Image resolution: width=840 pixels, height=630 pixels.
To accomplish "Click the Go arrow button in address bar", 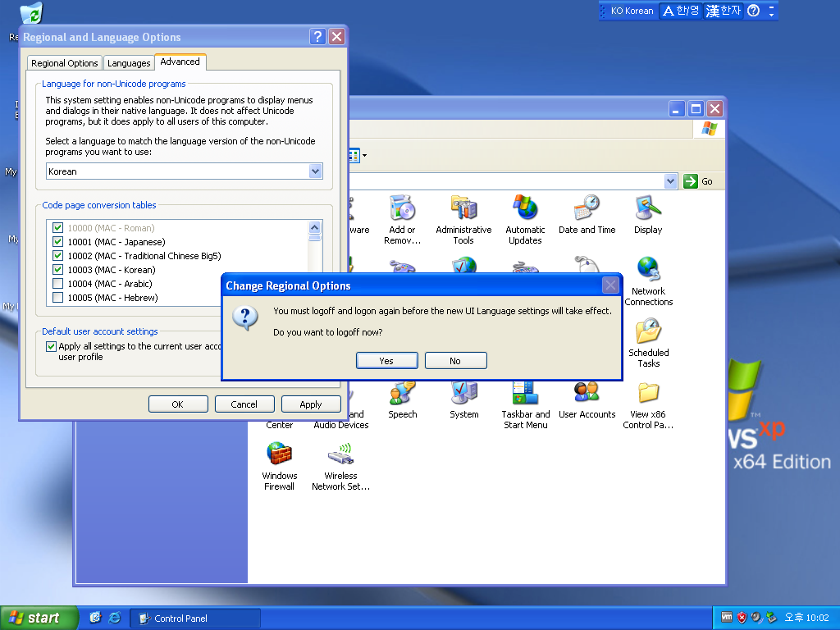I will (691, 181).
